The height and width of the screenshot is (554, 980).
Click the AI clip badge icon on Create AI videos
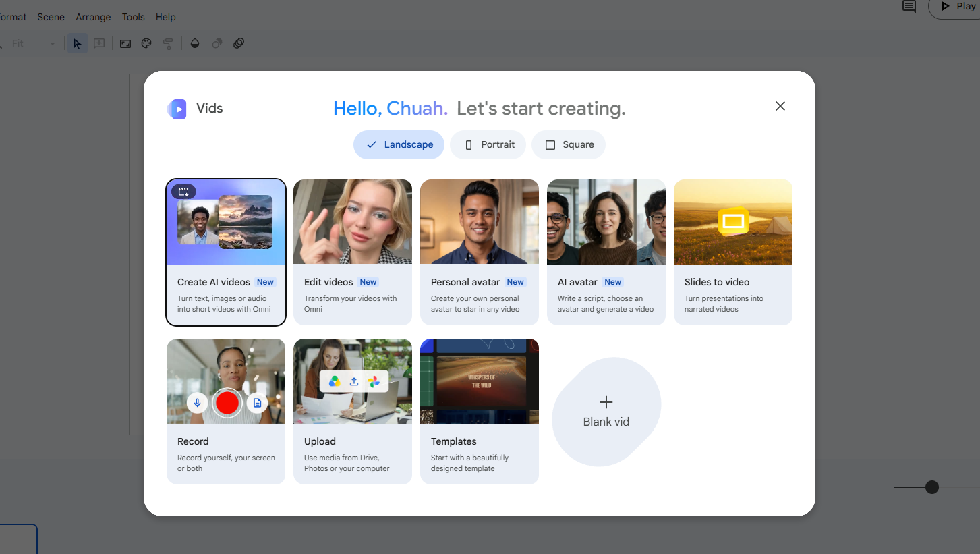point(183,192)
